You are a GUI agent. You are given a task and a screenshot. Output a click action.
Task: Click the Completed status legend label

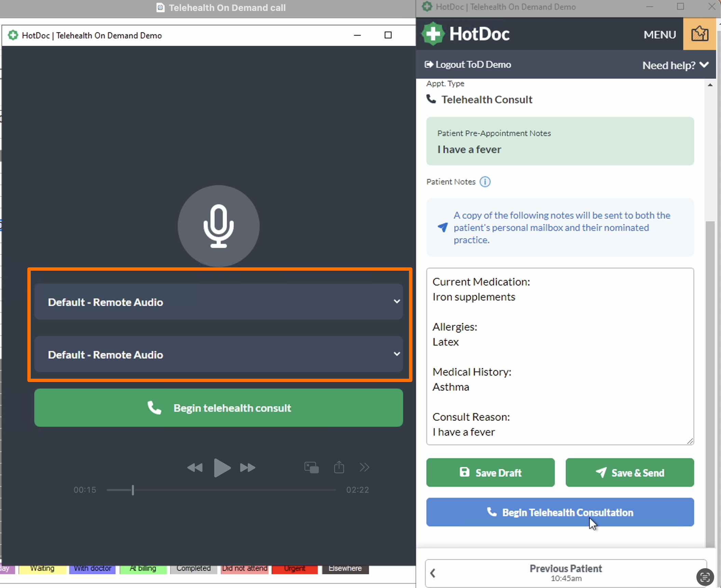pos(193,569)
